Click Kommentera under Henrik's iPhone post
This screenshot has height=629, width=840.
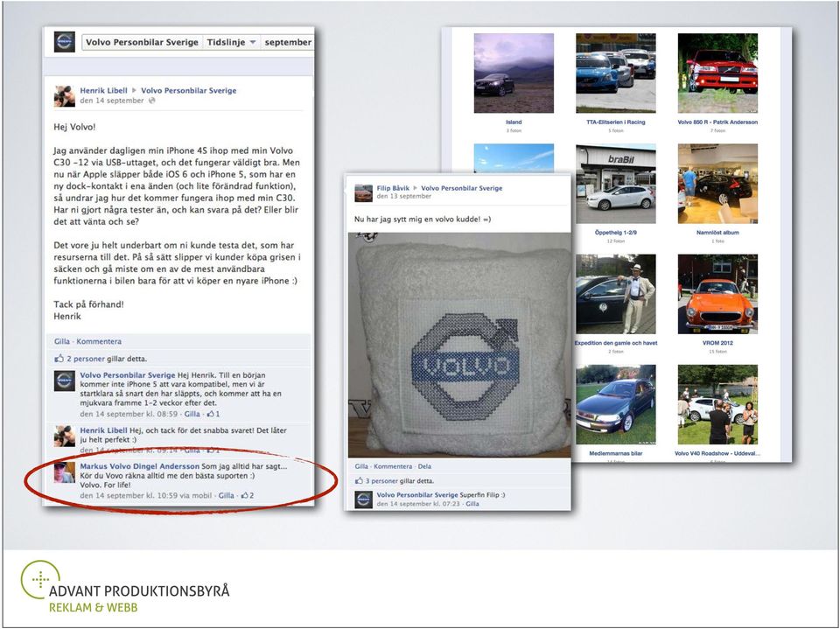(99, 341)
